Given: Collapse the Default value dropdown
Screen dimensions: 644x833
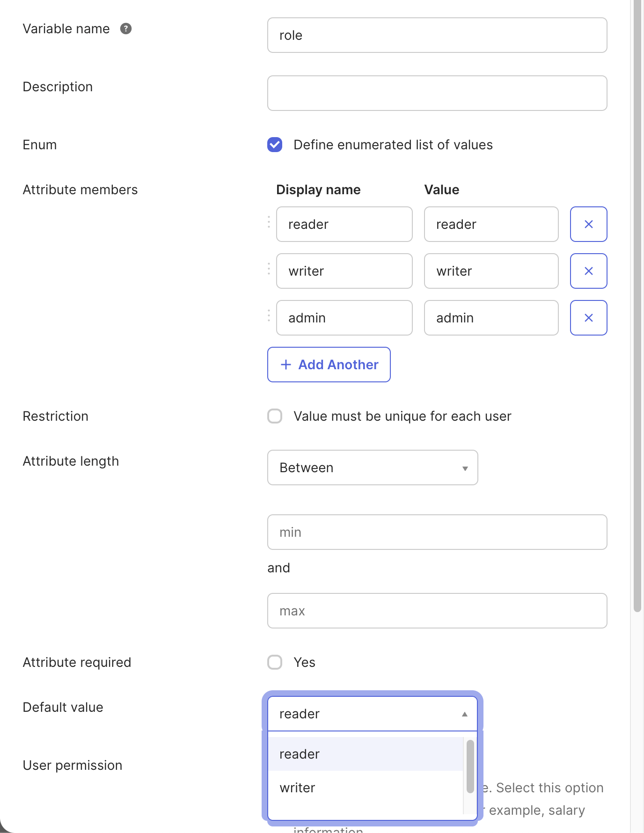Looking at the screenshot, I should tap(372, 714).
